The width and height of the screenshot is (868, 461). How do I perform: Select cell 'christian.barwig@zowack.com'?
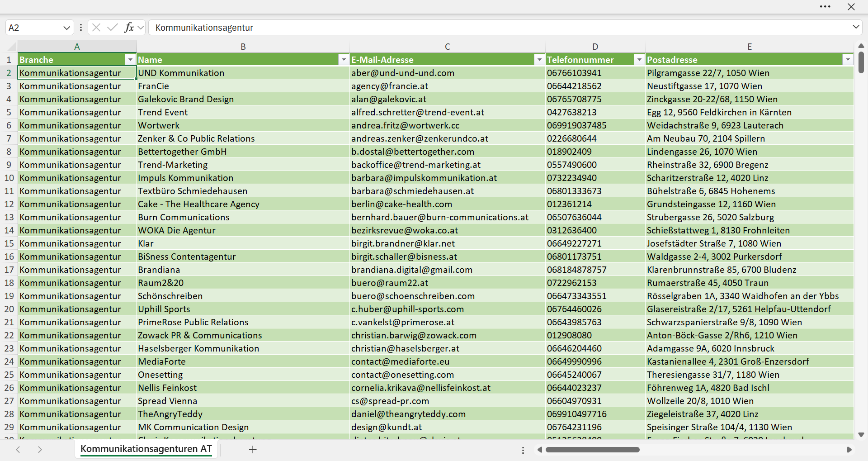pos(448,335)
